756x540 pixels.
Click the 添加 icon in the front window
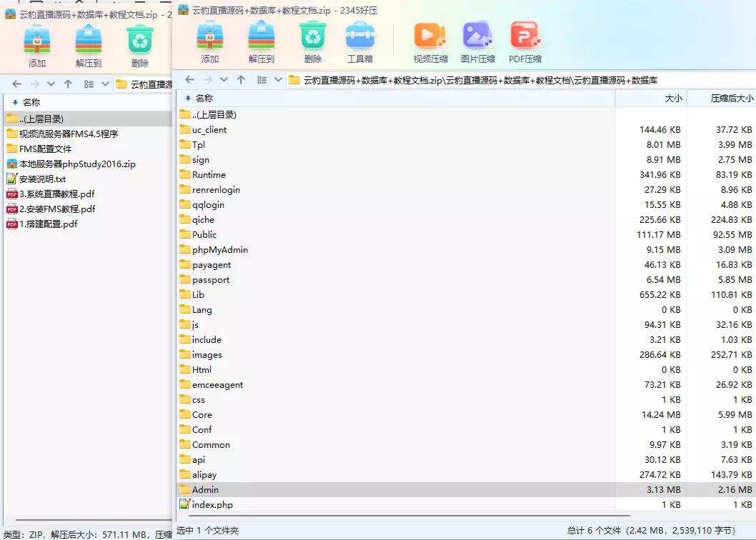click(x=210, y=36)
